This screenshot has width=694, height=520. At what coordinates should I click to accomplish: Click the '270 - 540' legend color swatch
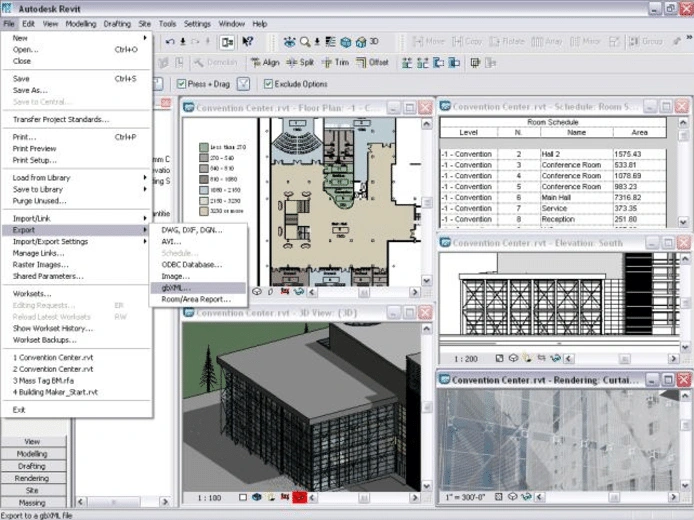(204, 158)
